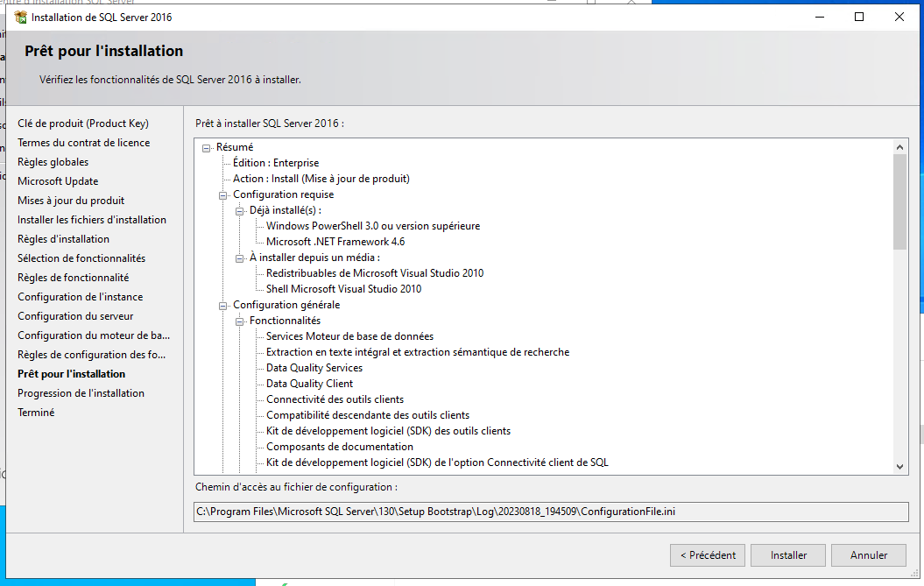Select the Data Quality Client row
924x586 pixels.
(x=309, y=384)
